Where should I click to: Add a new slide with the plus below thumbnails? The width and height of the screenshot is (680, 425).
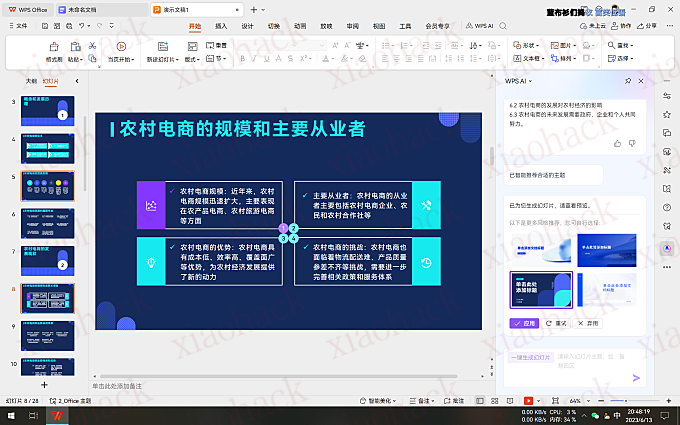44,385
